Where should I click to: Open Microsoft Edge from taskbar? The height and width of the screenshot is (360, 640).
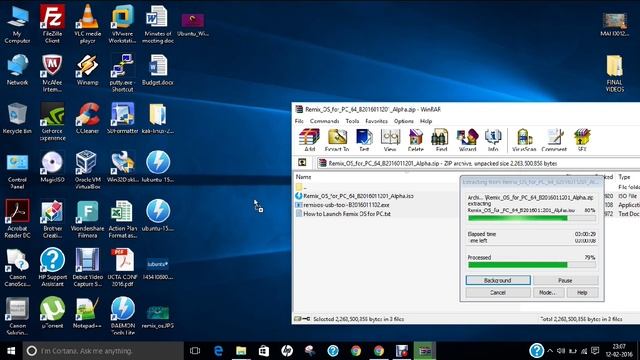tap(218, 351)
